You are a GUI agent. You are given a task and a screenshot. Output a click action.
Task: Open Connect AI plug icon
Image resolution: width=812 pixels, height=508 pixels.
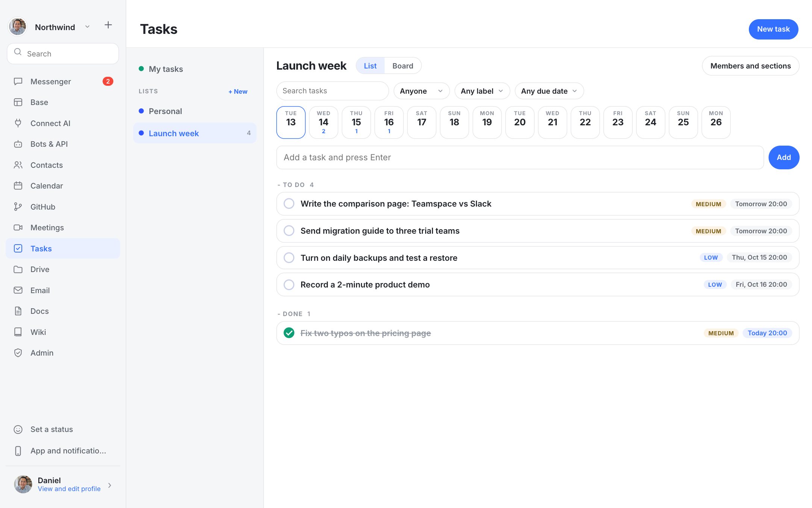point(18,123)
